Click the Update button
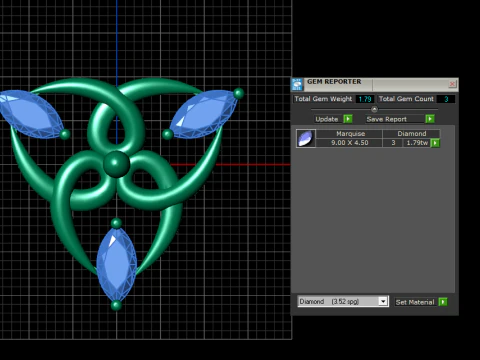 (x=327, y=119)
